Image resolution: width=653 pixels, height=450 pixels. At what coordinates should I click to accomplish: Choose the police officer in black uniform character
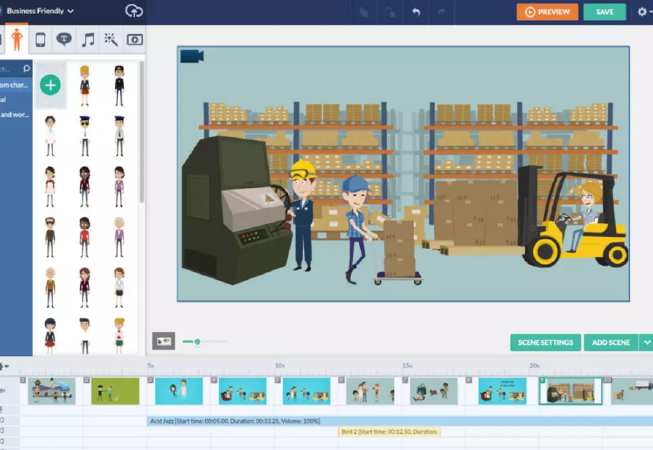point(119,85)
